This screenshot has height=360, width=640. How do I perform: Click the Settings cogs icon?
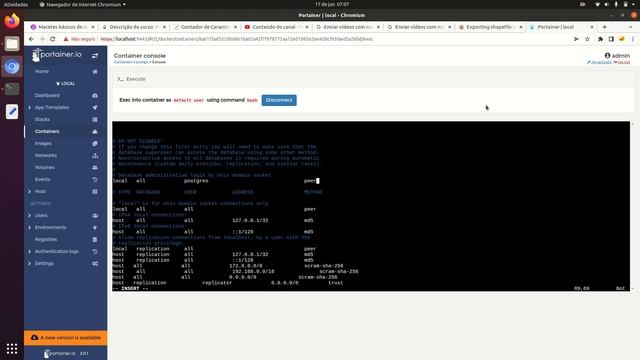tap(95, 264)
